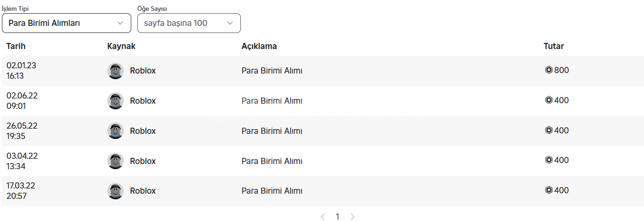This screenshot has height=221, width=644.
Task: Click the Tutar column header
Action: pos(554,46)
